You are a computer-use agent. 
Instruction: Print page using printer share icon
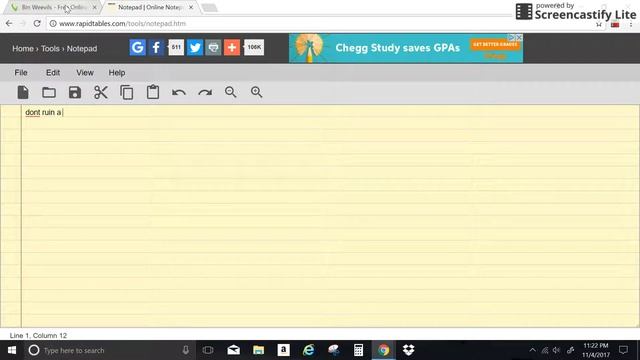pyautogui.click(x=213, y=47)
